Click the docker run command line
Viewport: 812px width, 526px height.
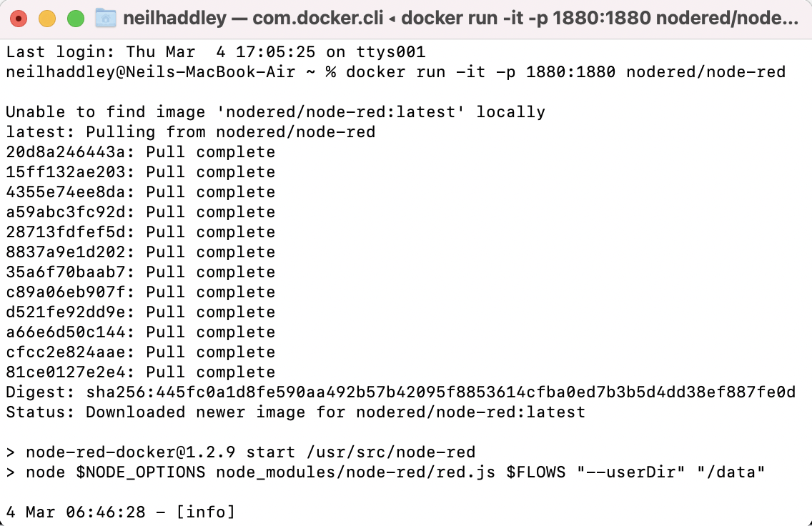[395, 72]
